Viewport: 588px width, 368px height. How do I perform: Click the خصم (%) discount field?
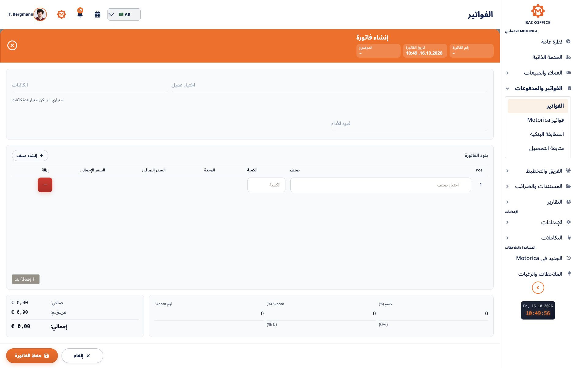pos(433,313)
